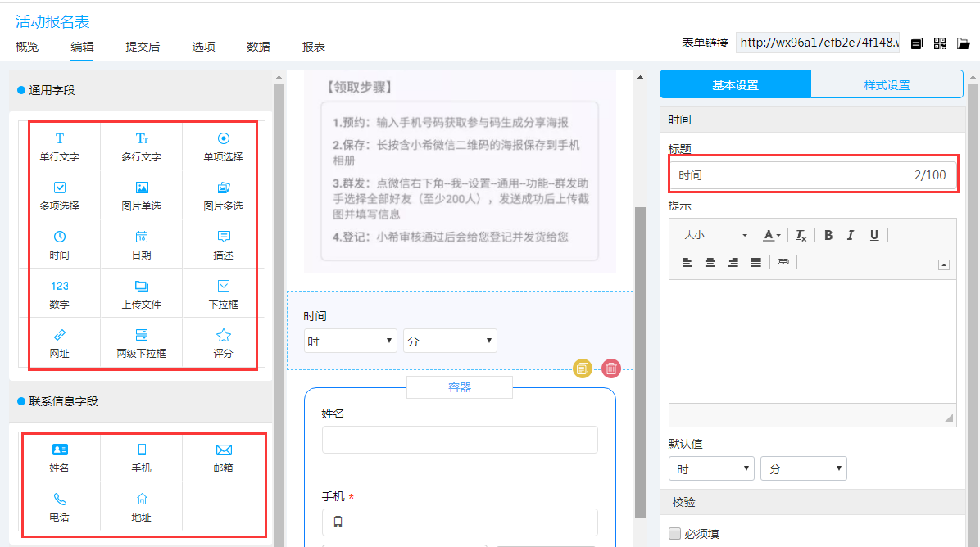Select the 容器 container label
980x547 pixels.
(460, 387)
